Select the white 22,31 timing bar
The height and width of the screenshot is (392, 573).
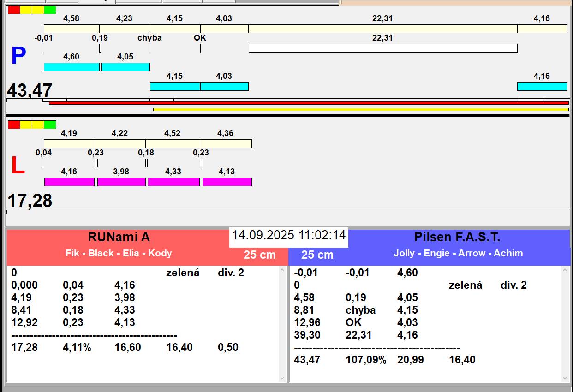tap(382, 48)
